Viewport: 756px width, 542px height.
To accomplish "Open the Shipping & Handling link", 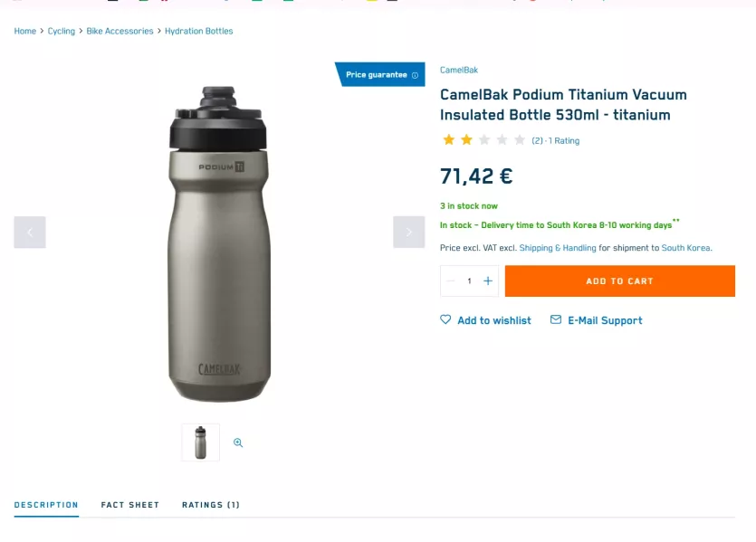I will [558, 248].
